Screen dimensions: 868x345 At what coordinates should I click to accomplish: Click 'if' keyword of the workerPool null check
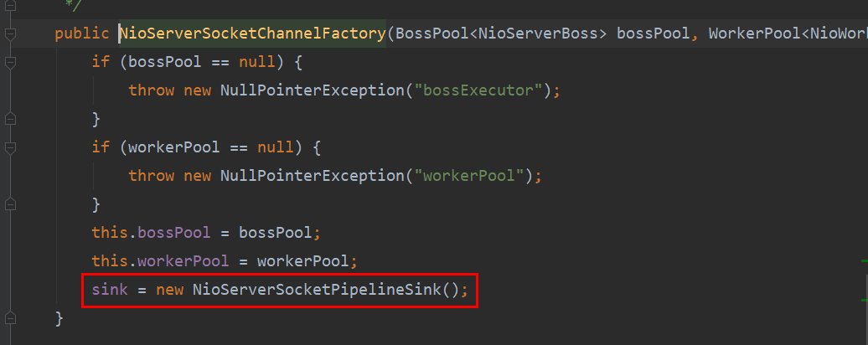101,147
